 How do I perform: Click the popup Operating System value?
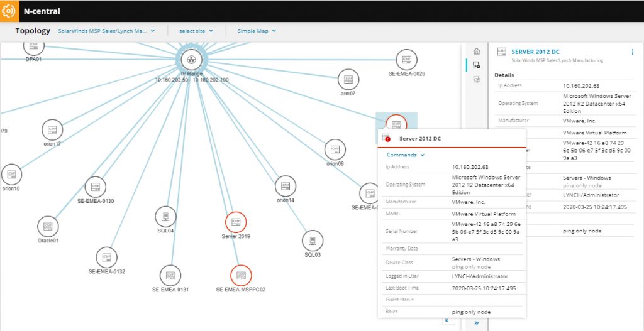486,185
